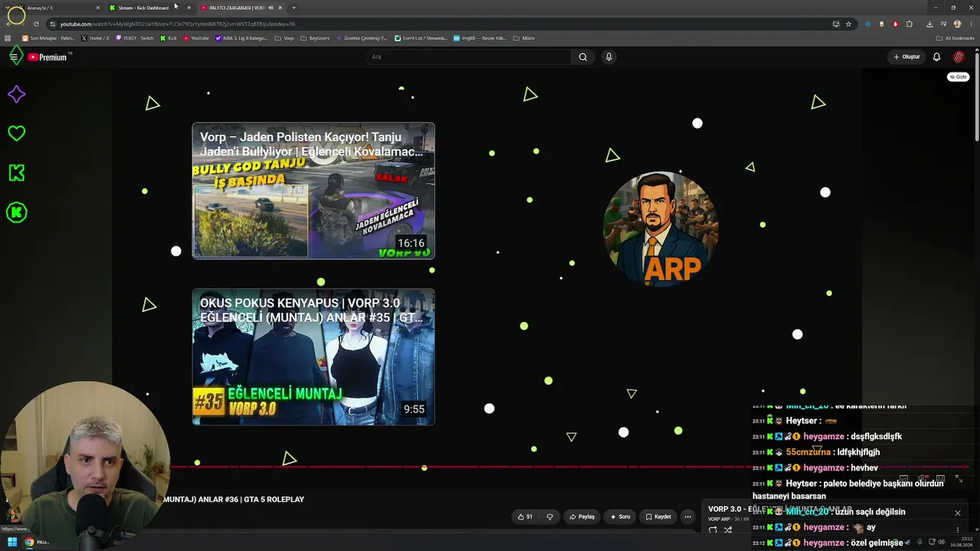Open YouTube notifications bell

pyautogui.click(x=936, y=57)
